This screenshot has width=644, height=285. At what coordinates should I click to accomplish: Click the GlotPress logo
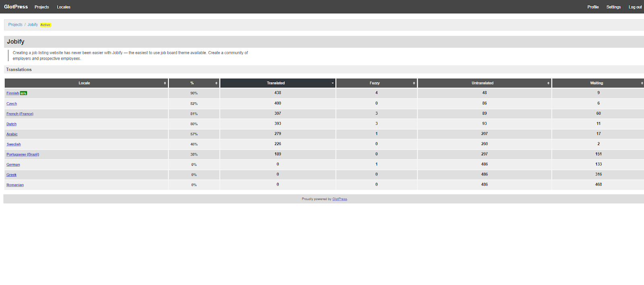pos(16,7)
